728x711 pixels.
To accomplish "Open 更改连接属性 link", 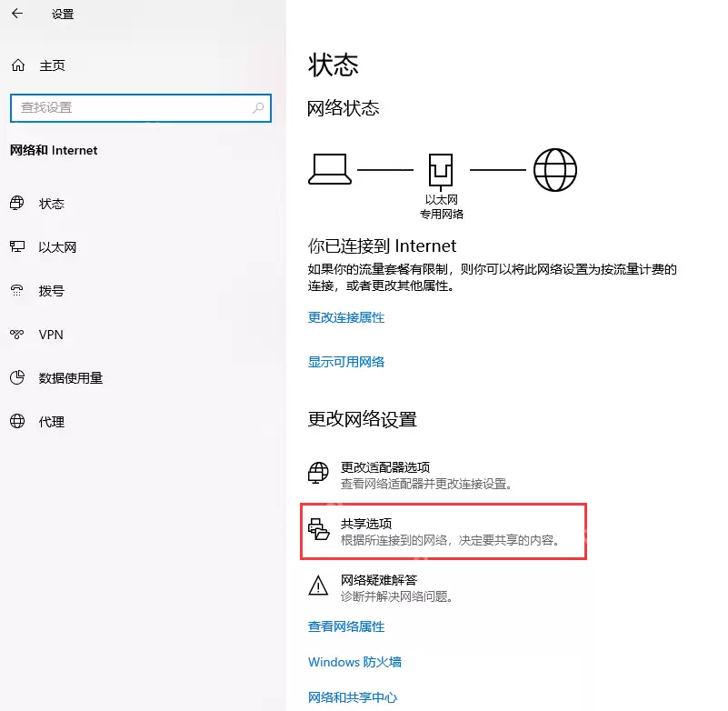I will [345, 317].
